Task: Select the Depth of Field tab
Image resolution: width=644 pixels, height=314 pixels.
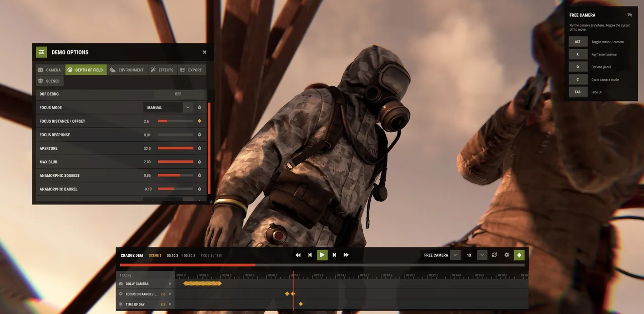Action: pos(86,70)
